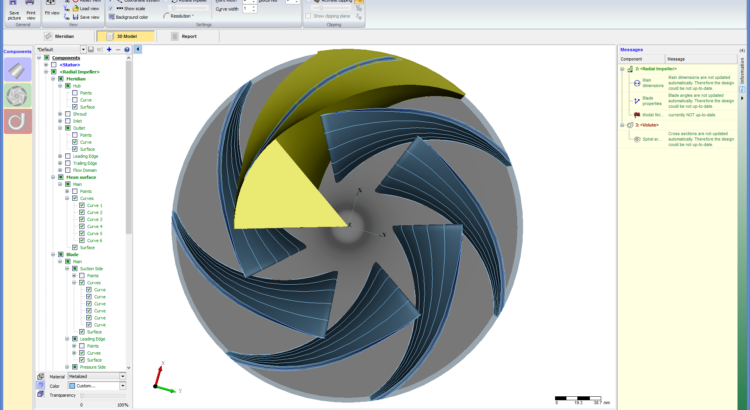The image size is (750, 410).
Task: Select the stator component sidebar icon
Action: (18, 70)
